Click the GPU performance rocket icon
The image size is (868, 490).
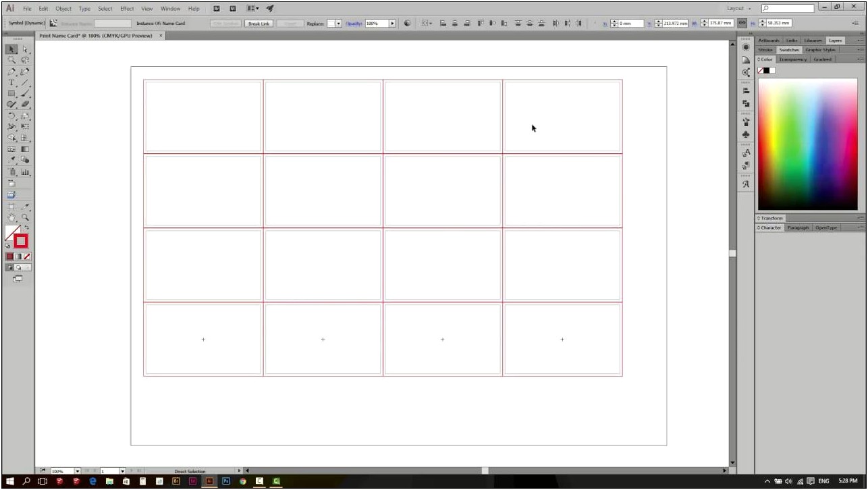(x=270, y=9)
